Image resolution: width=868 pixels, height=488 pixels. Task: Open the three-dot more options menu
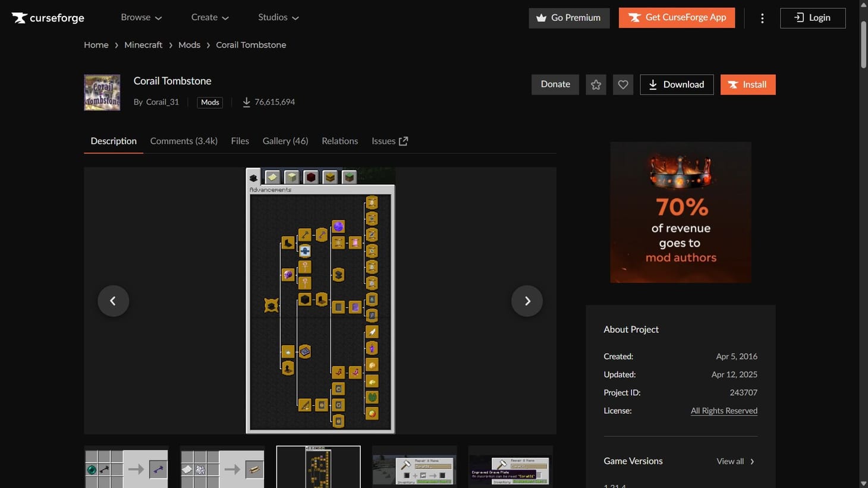[762, 18]
